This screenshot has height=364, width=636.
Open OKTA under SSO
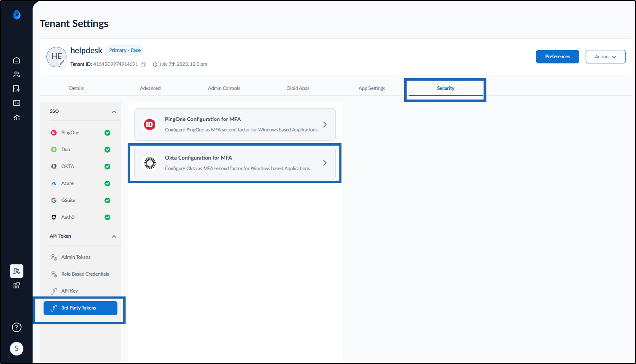(80, 166)
